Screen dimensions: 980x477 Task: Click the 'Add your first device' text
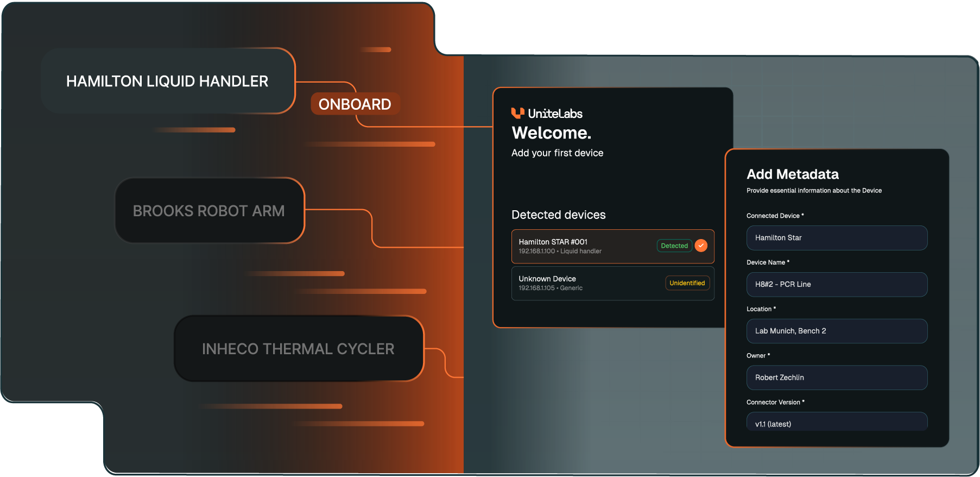point(557,153)
